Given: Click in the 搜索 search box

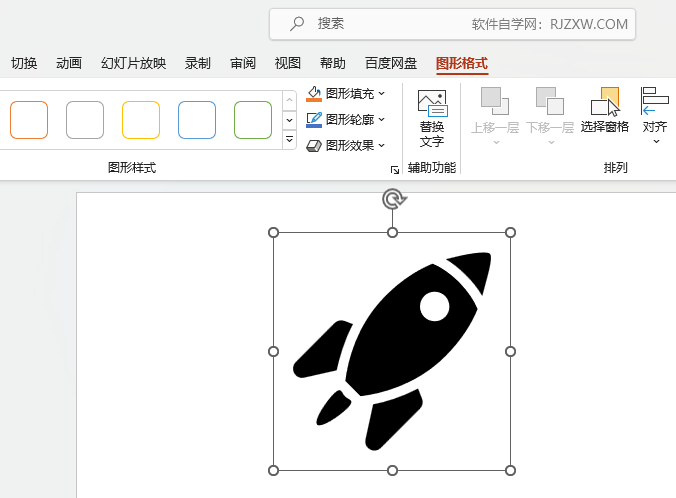Looking at the screenshot, I should click(453, 24).
